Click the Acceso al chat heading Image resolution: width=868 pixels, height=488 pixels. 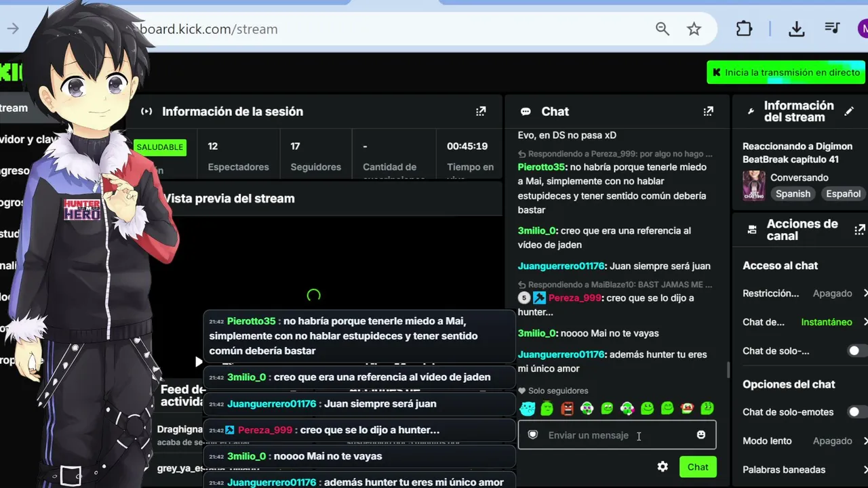click(x=780, y=266)
